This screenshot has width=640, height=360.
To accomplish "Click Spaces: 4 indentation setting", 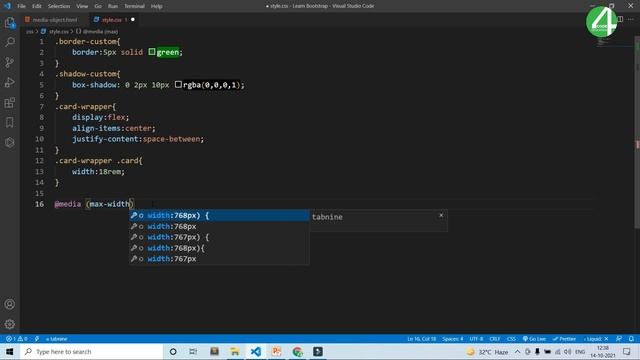I will tap(453, 339).
